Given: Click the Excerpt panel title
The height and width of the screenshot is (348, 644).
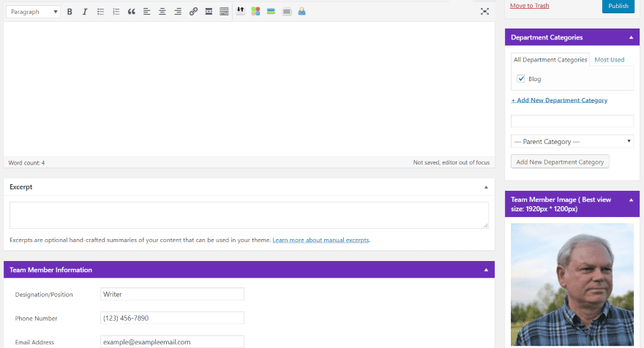Looking at the screenshot, I should pos(21,187).
